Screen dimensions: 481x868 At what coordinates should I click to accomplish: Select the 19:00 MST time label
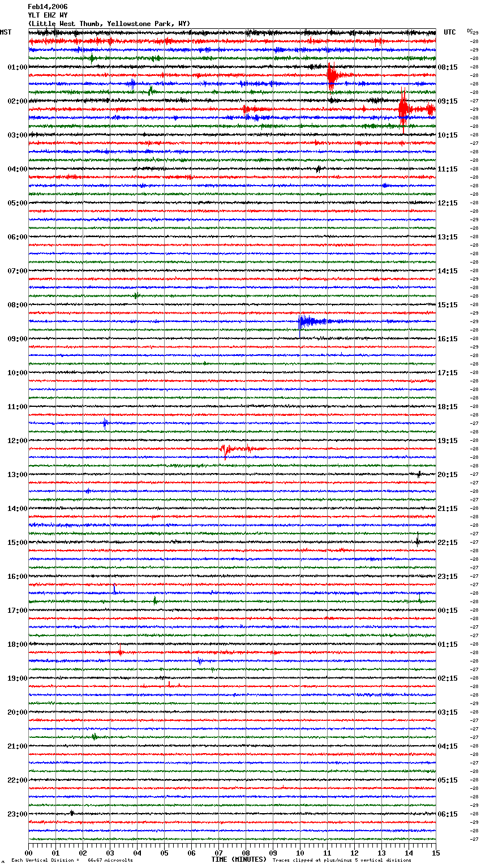point(18,678)
